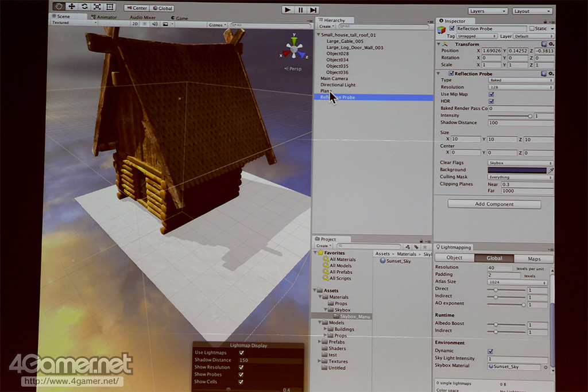Select the Rotate tool
Viewport: 588px width, 392px height.
(x=84, y=6)
